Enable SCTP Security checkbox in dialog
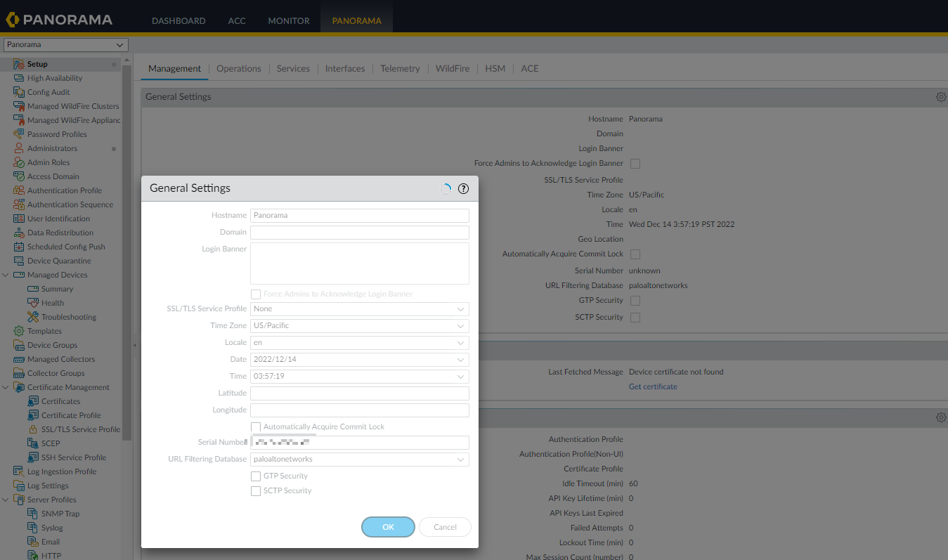Image resolution: width=948 pixels, height=560 pixels. click(256, 490)
